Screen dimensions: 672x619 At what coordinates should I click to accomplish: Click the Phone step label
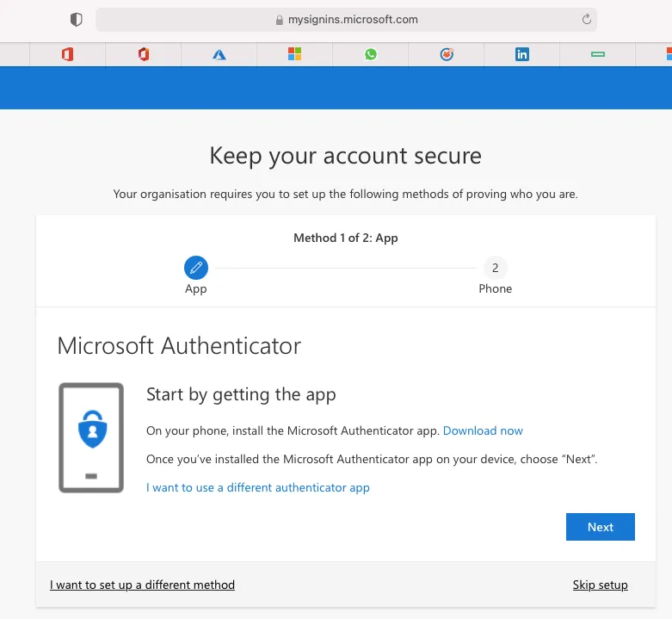coord(495,289)
